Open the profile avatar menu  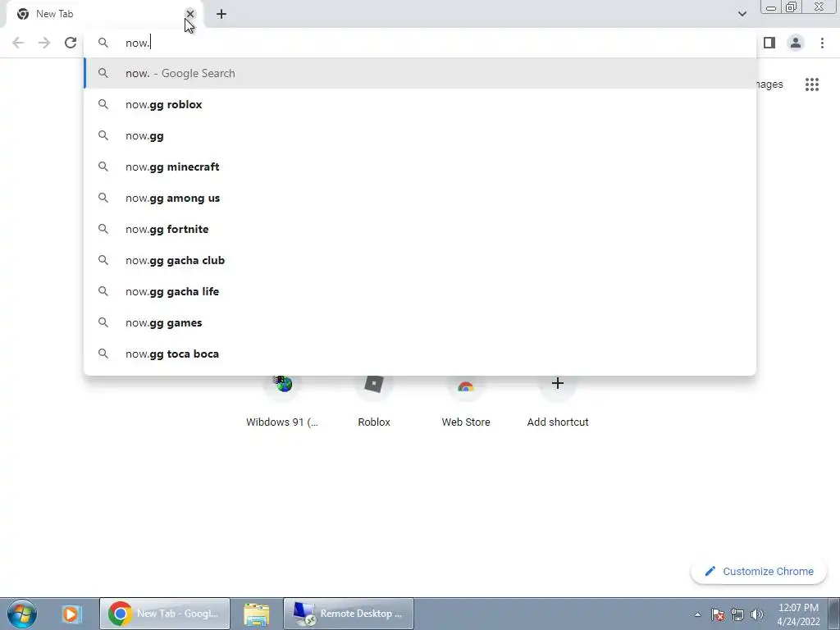(796, 43)
